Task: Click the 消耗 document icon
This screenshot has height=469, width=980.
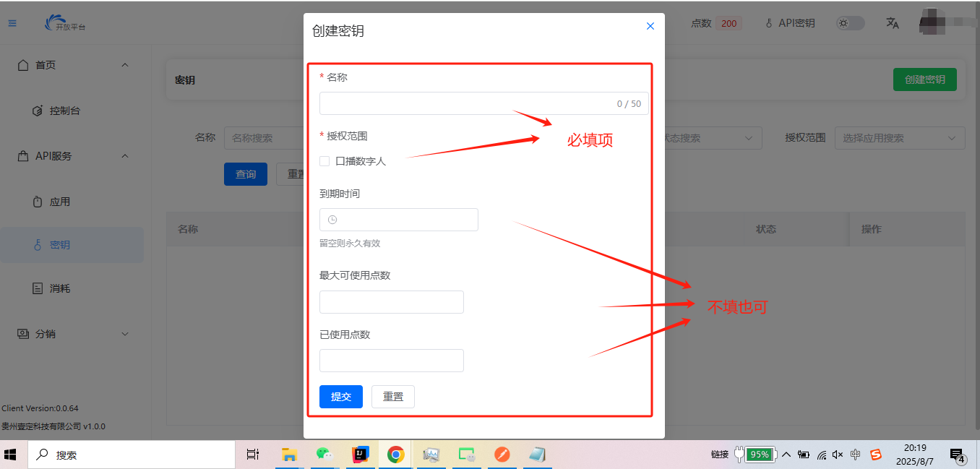Action: [x=38, y=288]
